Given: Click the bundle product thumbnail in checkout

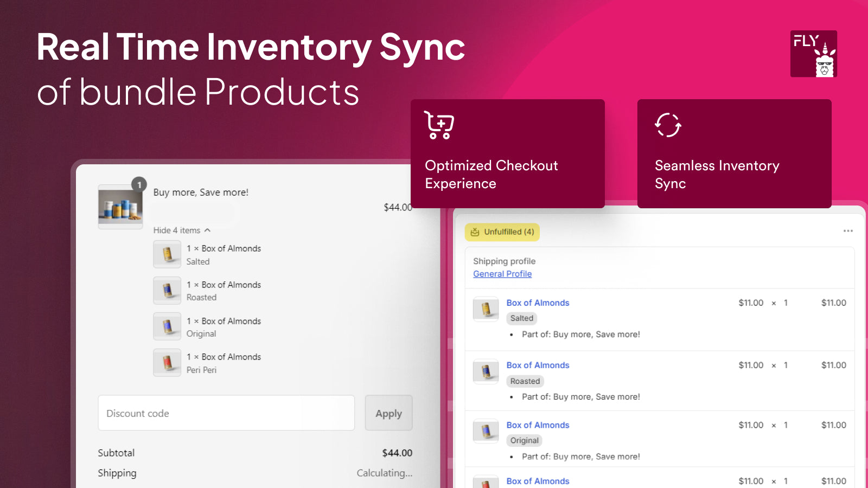Looking at the screenshot, I should [x=120, y=207].
